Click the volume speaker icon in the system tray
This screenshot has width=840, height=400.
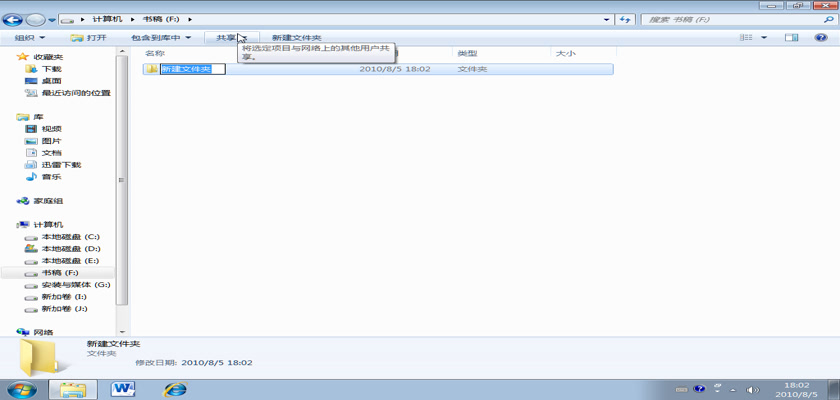[754, 389]
